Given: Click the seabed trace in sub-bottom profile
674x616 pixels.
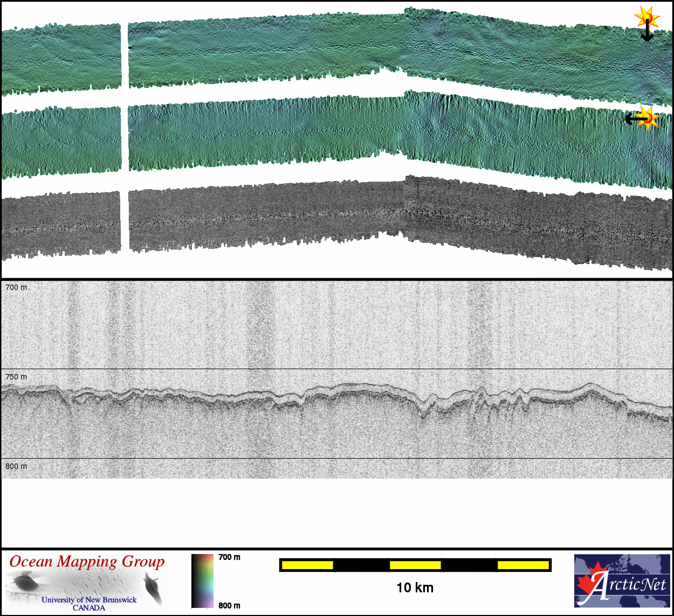Looking at the screenshot, I should tap(345, 387).
